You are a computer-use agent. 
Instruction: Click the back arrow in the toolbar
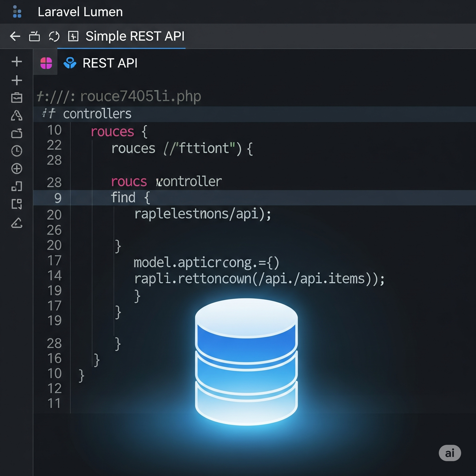[15, 36]
